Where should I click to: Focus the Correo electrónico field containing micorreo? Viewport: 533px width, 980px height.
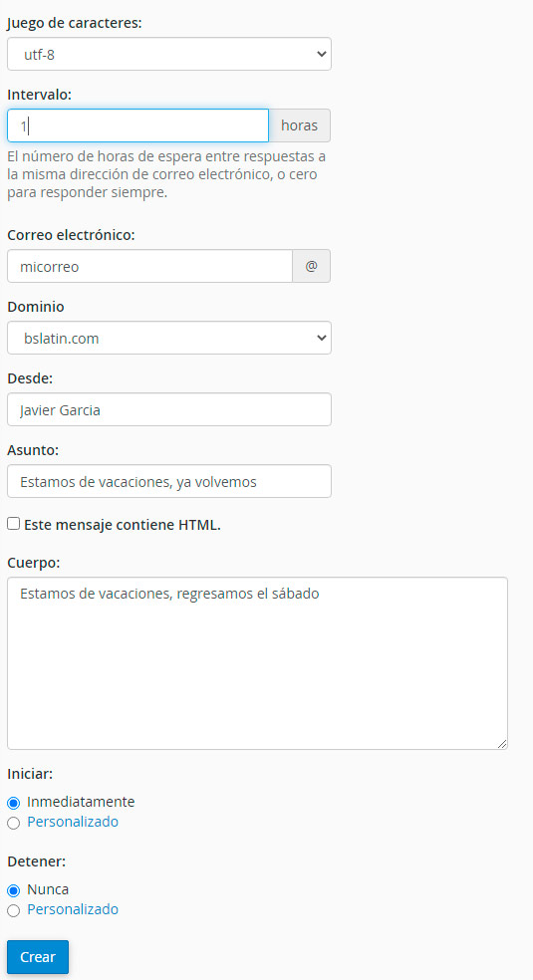149,266
